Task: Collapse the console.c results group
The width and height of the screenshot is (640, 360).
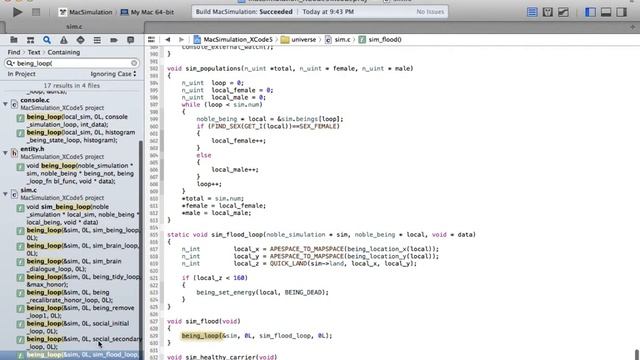Action: tap(5, 104)
